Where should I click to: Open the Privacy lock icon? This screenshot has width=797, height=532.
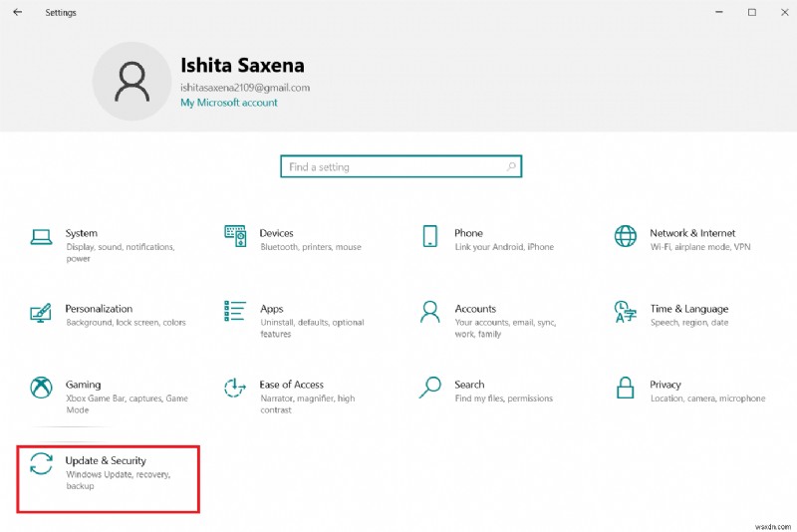pyautogui.click(x=626, y=388)
